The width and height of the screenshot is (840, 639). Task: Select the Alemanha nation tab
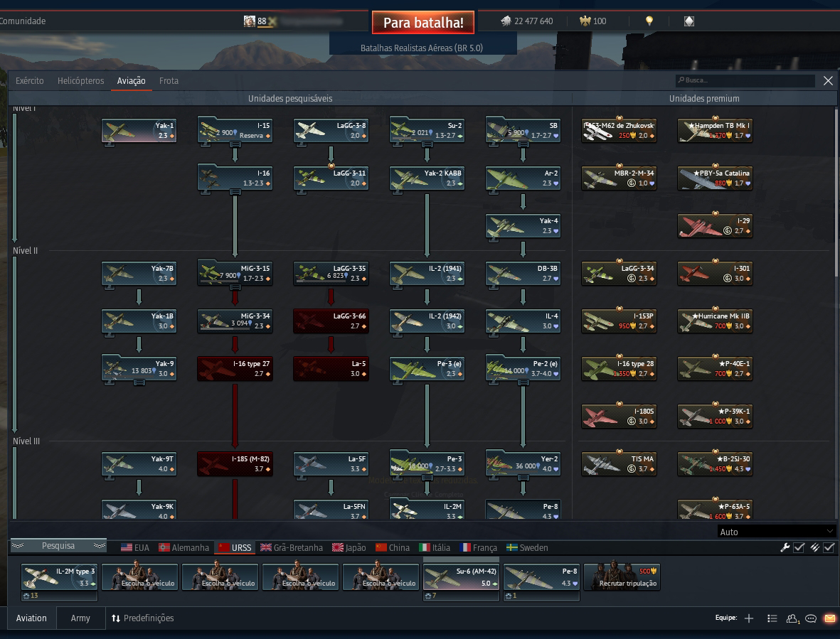tap(184, 547)
